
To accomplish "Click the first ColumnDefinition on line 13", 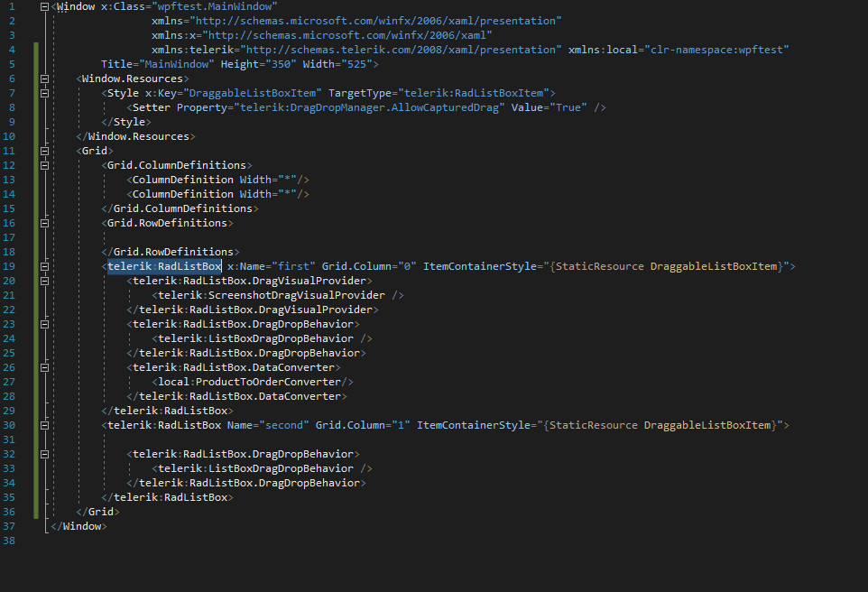I will coord(217,180).
